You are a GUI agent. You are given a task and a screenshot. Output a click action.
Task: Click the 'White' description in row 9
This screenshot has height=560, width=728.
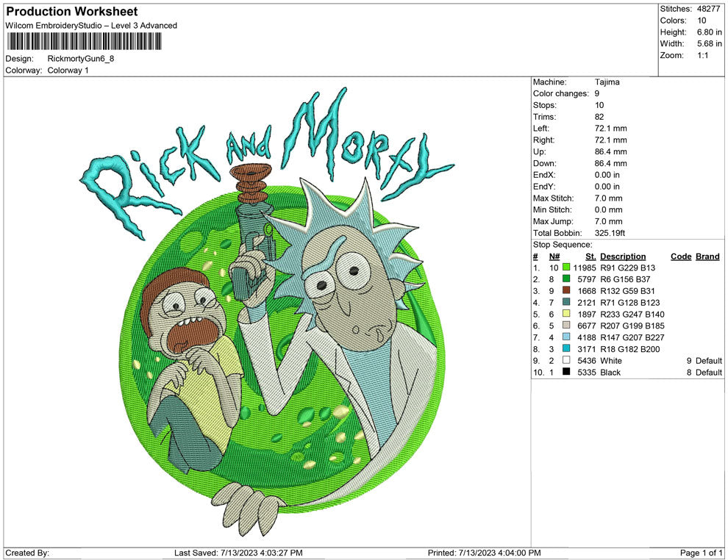tap(611, 361)
